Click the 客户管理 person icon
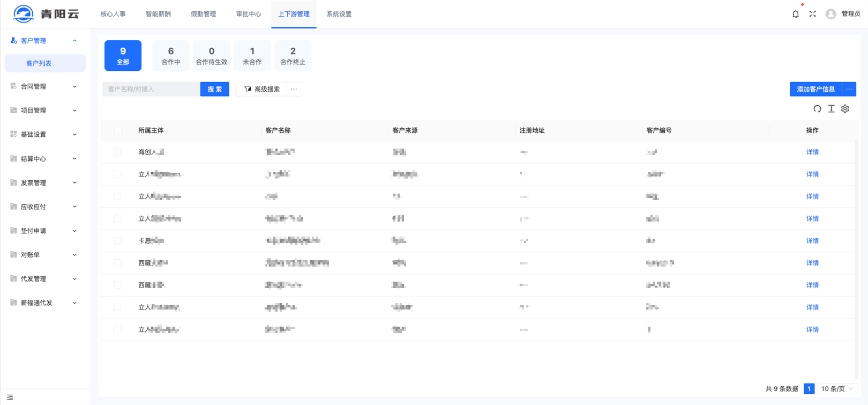868x405 pixels. (13, 41)
